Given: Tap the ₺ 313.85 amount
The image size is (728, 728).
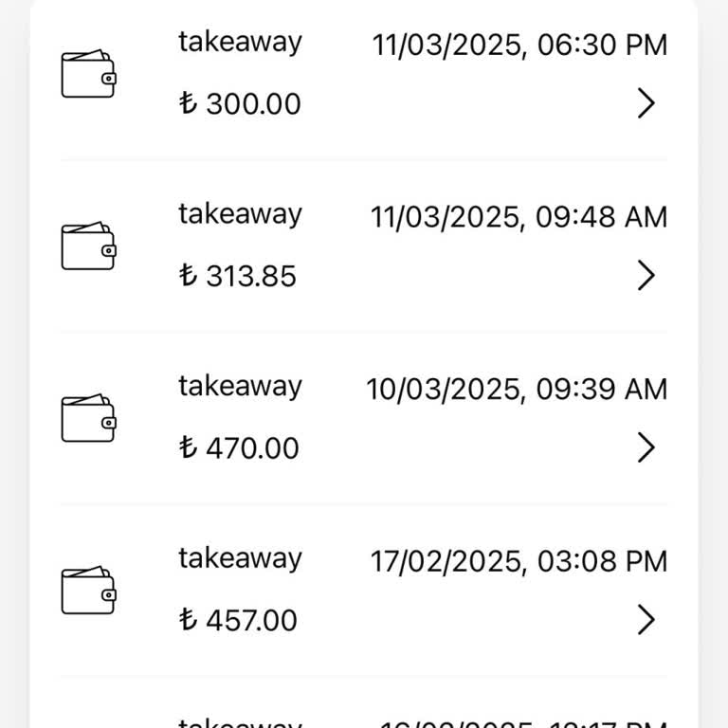Looking at the screenshot, I should (238, 276).
